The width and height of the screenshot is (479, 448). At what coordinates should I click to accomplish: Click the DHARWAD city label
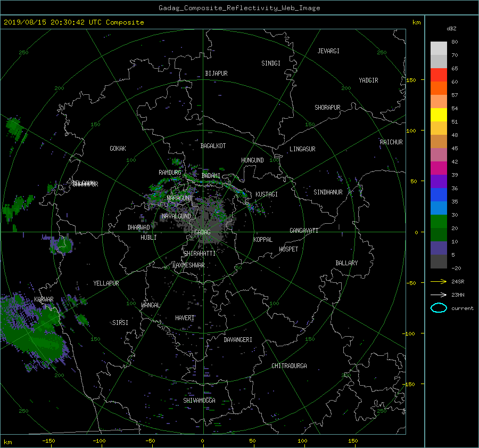tap(139, 227)
